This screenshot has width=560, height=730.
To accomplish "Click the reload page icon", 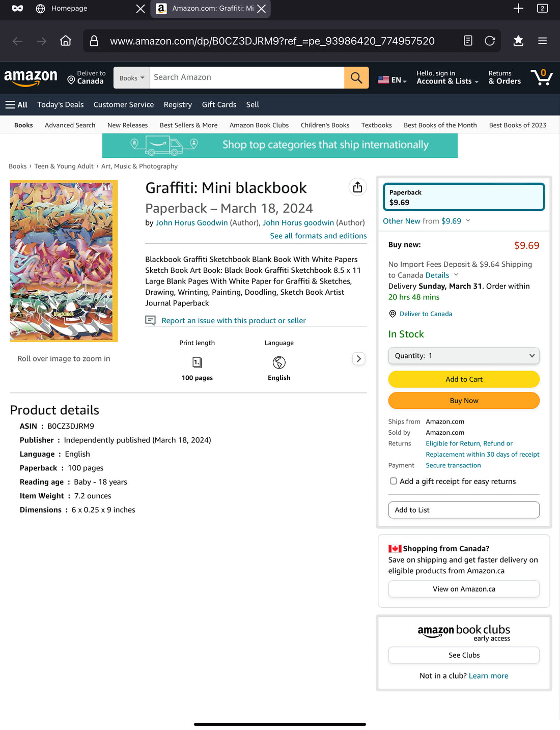I will [x=489, y=41].
